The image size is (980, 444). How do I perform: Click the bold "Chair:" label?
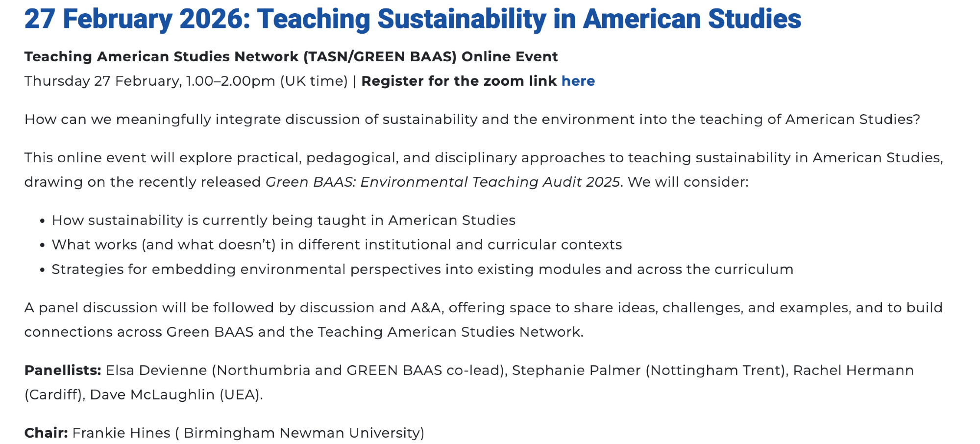point(46,433)
